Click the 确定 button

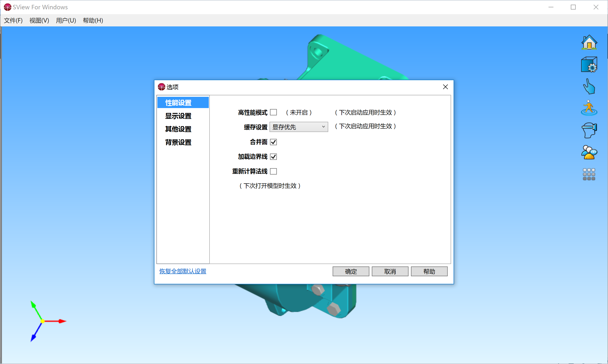pos(351,271)
